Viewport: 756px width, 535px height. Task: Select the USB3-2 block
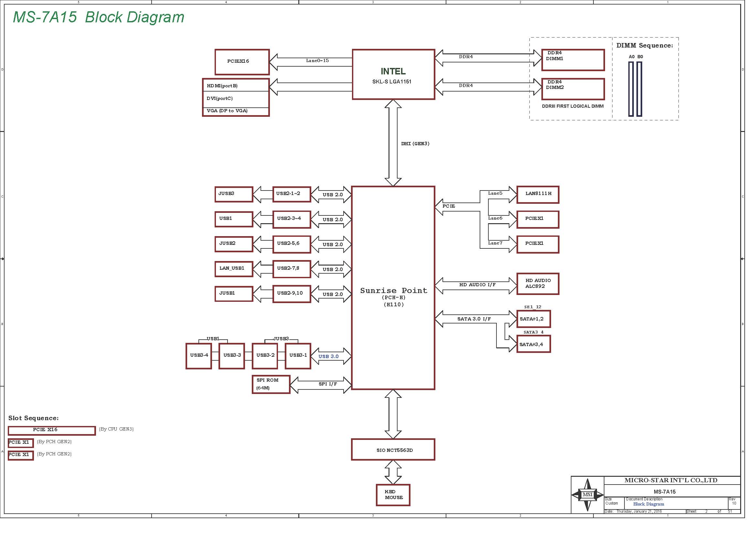click(x=265, y=356)
